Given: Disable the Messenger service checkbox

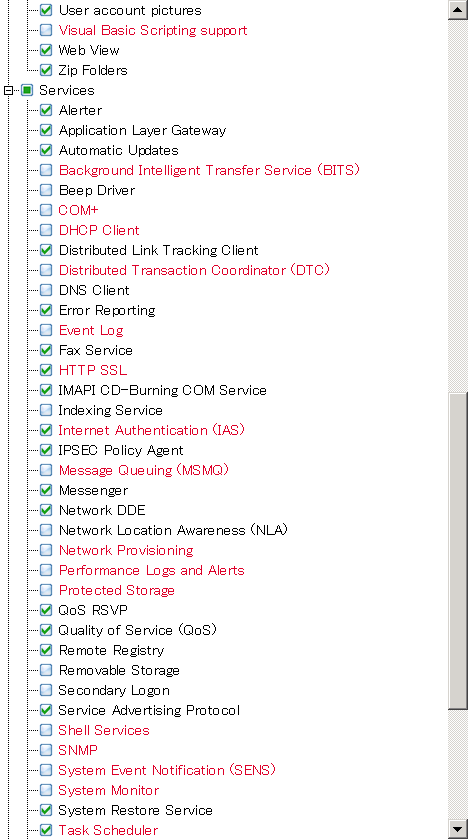Looking at the screenshot, I should coord(47,490).
